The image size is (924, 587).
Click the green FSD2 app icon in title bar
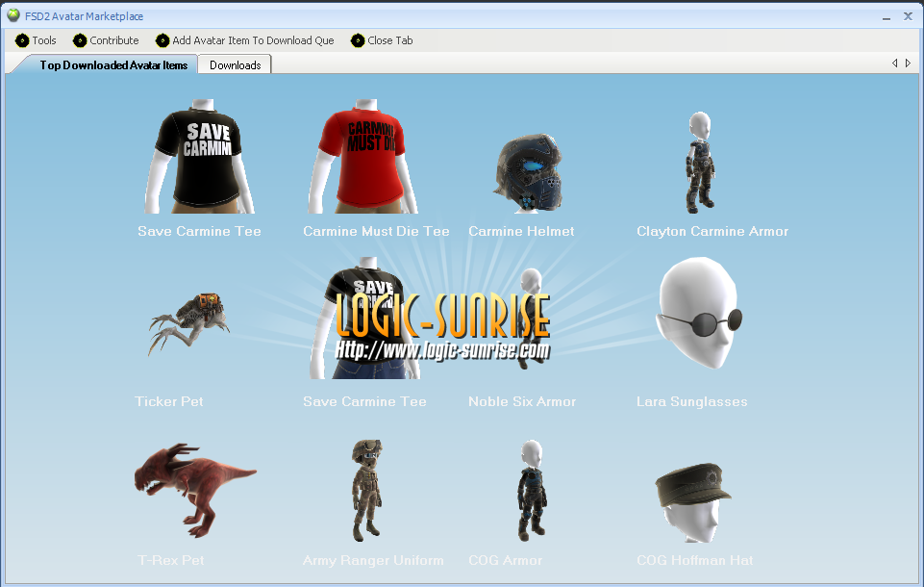coord(13,14)
